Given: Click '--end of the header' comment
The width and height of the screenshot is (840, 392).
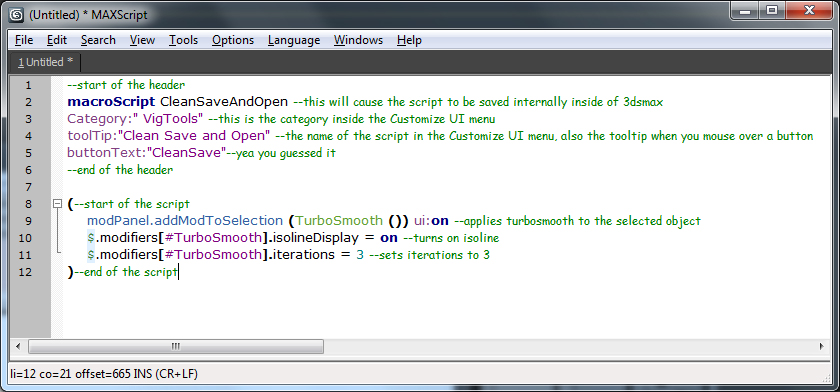Looking at the screenshot, I should point(120,170).
